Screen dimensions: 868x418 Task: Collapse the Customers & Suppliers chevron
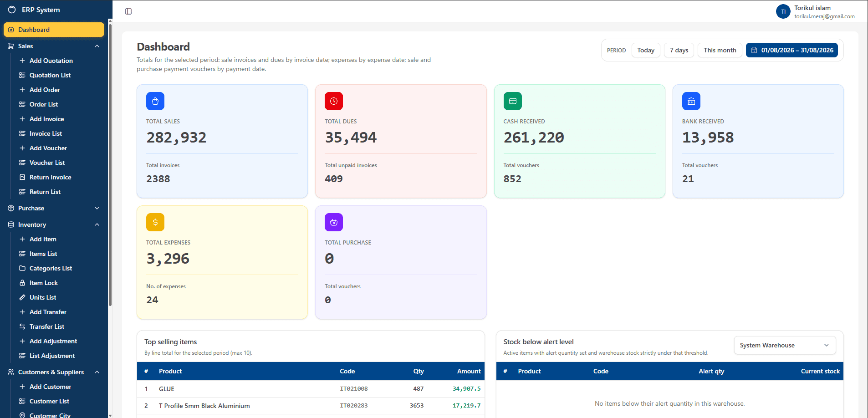tap(97, 372)
